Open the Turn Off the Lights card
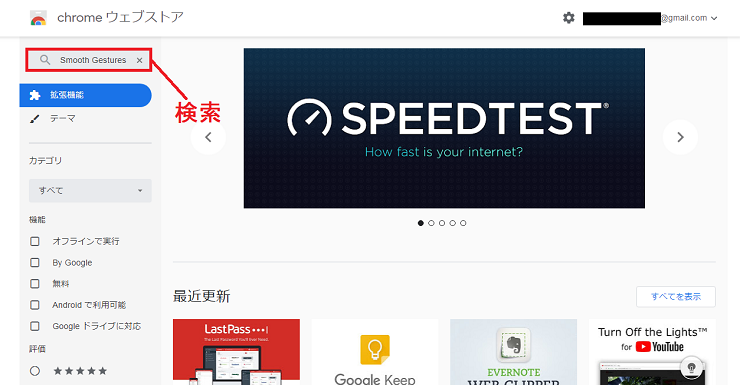Viewport: 740px width, 385px height. pyautogui.click(x=652, y=352)
